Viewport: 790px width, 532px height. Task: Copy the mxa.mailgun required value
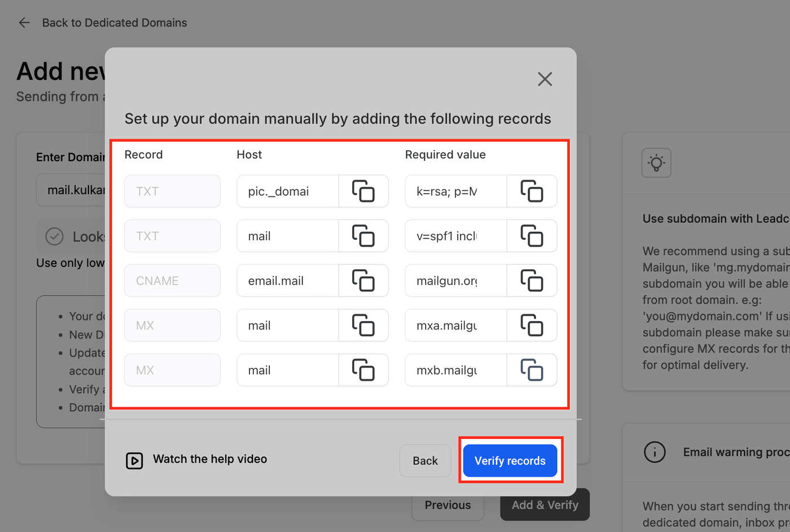coord(532,326)
